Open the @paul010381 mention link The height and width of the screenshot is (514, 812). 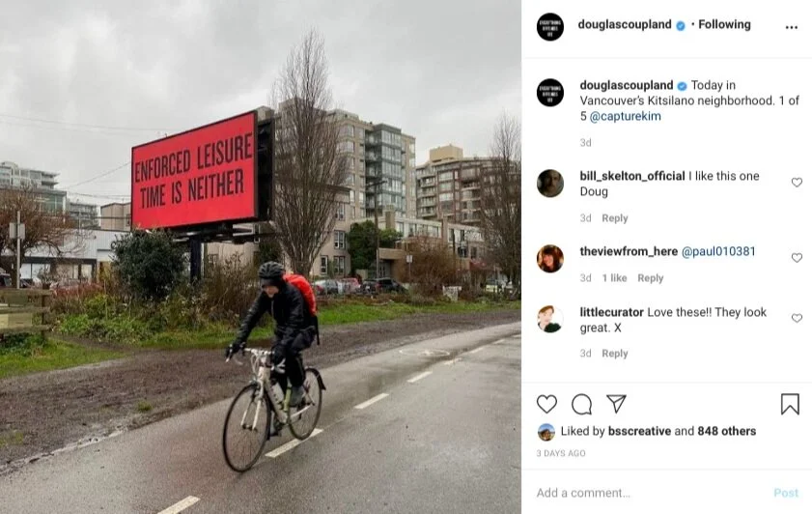point(718,251)
